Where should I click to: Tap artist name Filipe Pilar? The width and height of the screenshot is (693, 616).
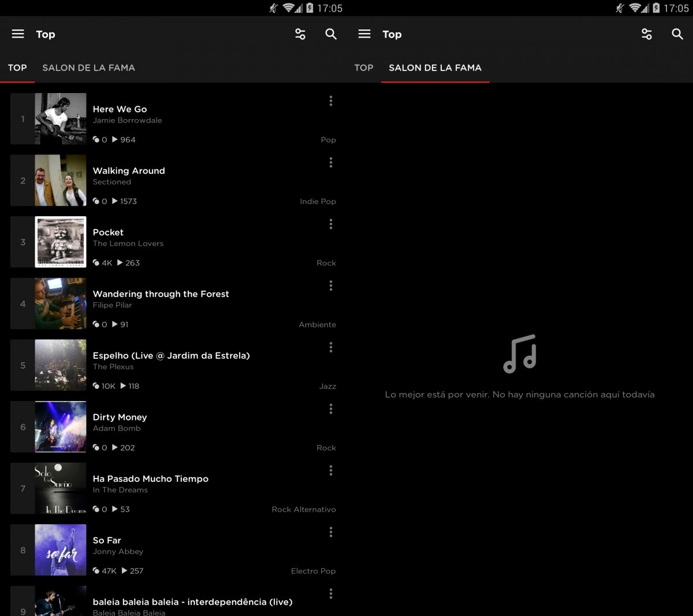113,305
